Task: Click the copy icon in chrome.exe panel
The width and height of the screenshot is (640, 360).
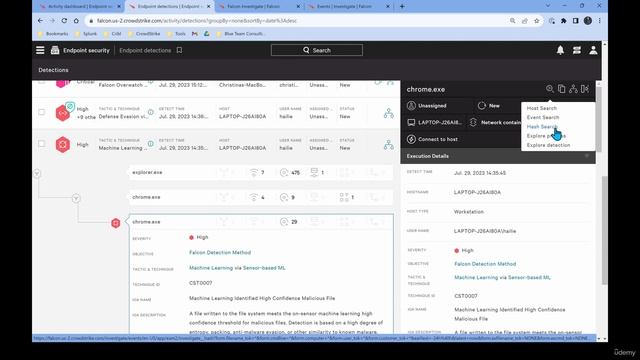Action: click(562, 89)
